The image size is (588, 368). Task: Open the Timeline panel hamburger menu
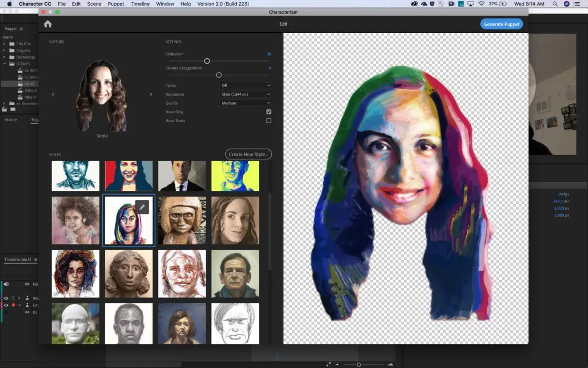tap(35, 259)
